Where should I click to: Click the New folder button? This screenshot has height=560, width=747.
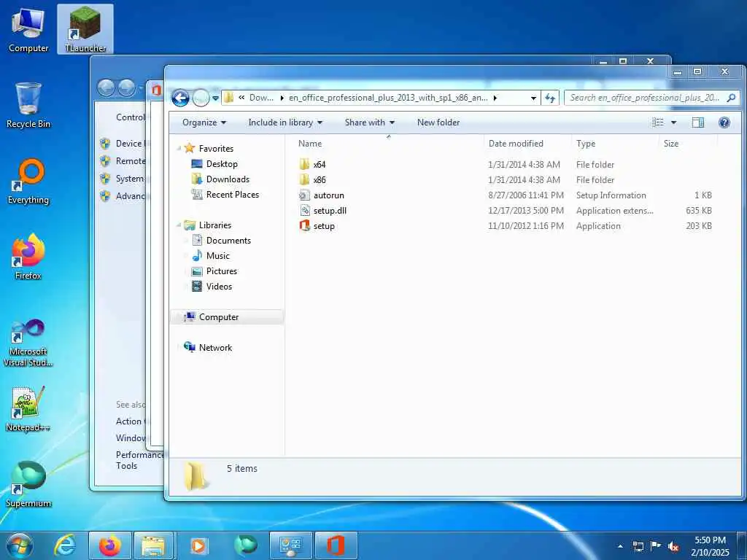coord(438,122)
